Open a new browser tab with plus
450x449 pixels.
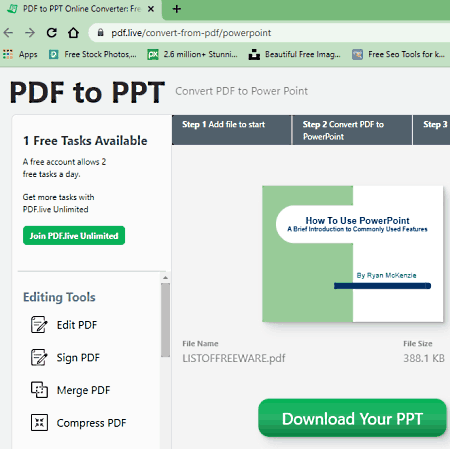177,9
